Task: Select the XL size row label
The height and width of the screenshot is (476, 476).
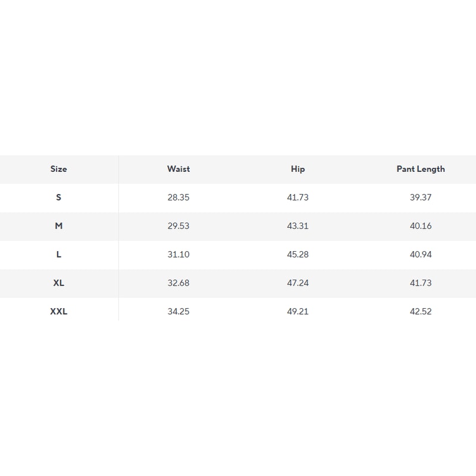Action: (x=58, y=283)
